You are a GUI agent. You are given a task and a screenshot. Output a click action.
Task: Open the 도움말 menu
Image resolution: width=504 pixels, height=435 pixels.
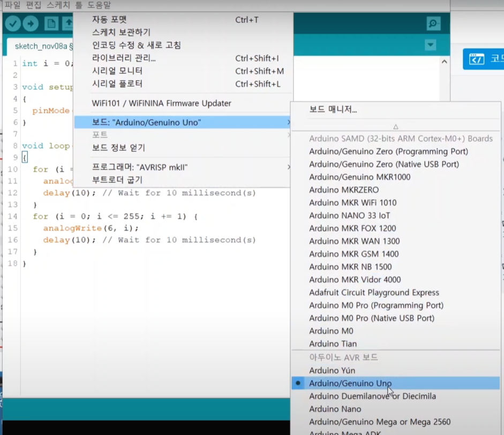pyautogui.click(x=99, y=5)
